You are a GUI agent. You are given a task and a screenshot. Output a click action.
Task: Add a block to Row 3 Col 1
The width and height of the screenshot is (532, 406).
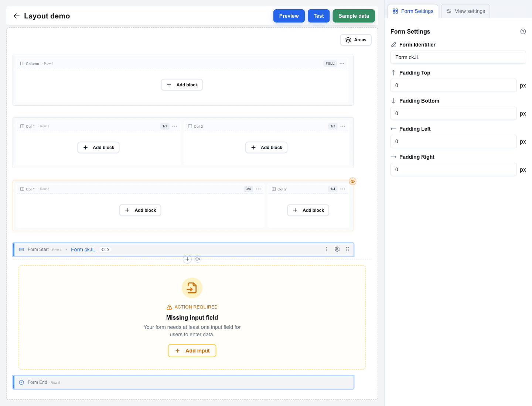(140, 210)
